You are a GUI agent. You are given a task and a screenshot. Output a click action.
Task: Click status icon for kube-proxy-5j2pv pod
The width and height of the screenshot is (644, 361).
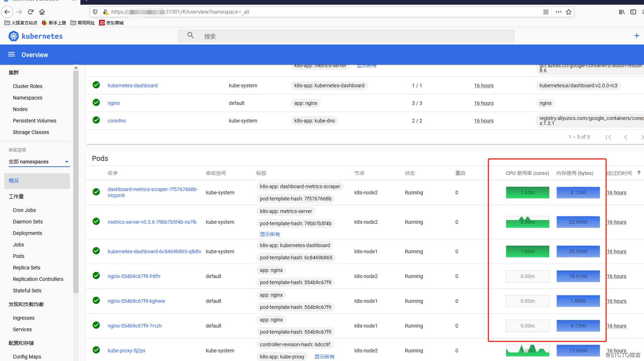click(96, 350)
